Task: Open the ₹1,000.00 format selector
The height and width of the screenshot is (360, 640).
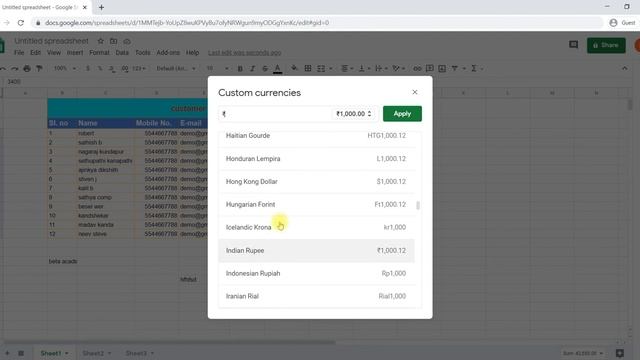Action: pos(353,114)
